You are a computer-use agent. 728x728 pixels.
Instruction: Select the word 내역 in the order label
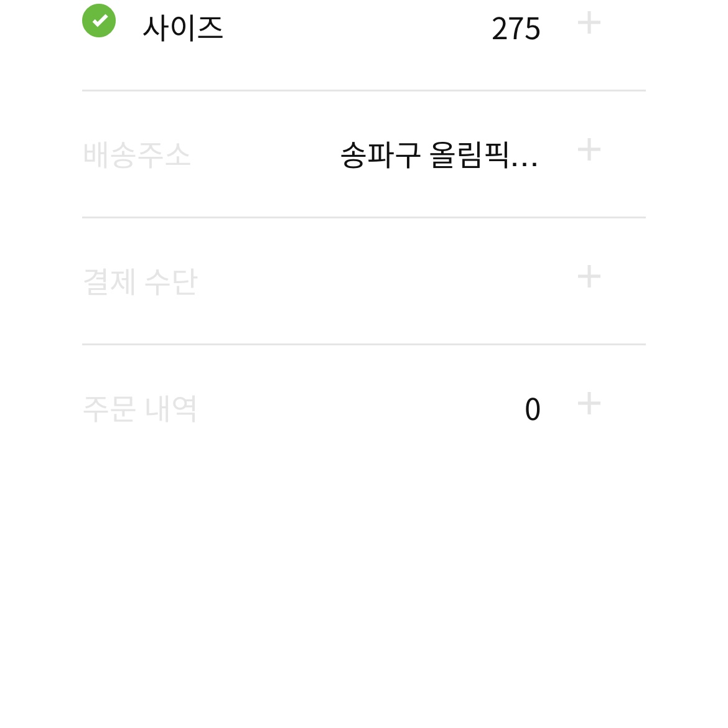pyautogui.click(x=171, y=409)
